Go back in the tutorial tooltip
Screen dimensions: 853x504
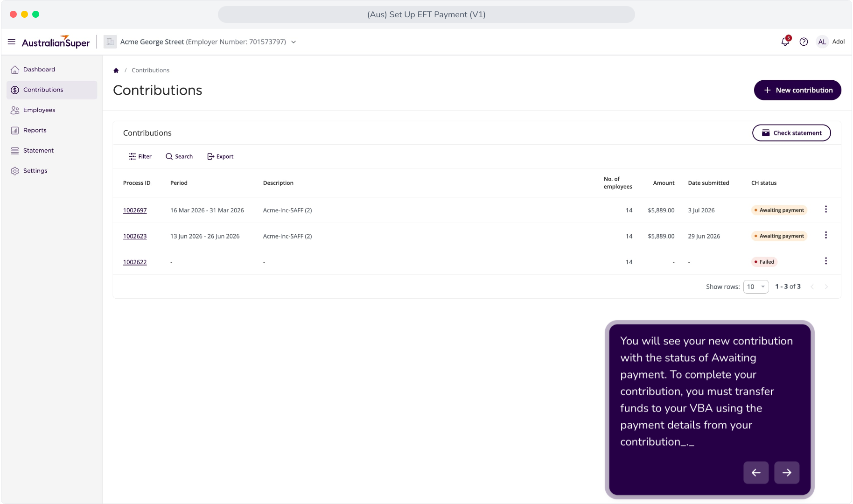click(x=756, y=473)
